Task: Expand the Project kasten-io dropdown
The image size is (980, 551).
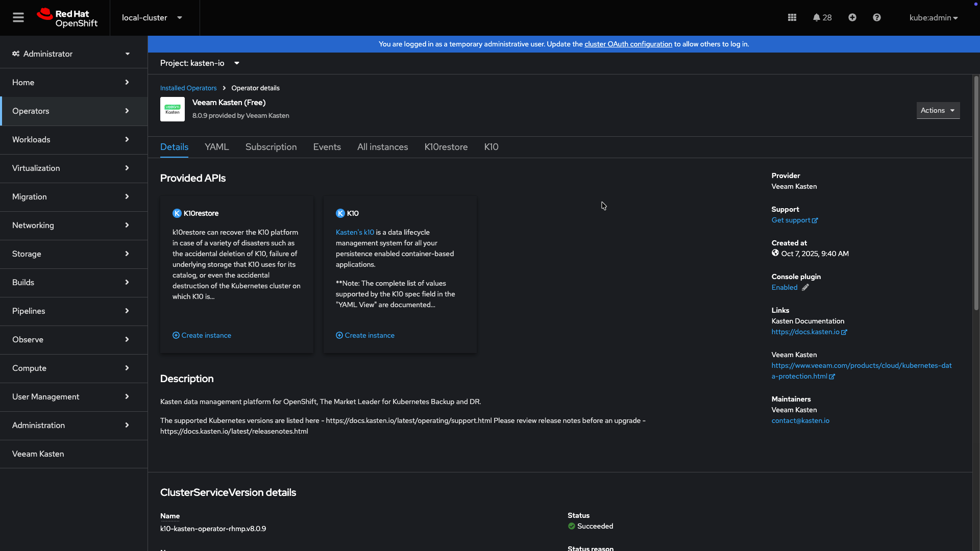Action: (200, 63)
